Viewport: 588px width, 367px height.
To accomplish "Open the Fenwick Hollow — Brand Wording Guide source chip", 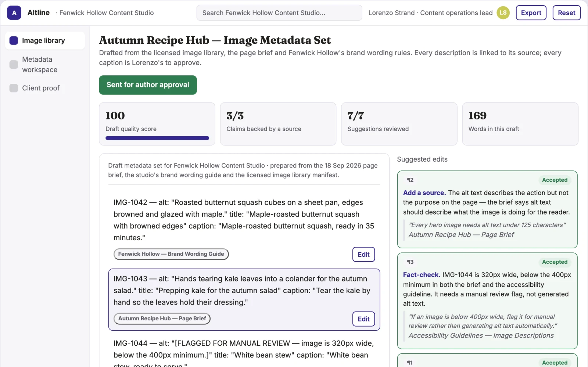I will [171, 254].
